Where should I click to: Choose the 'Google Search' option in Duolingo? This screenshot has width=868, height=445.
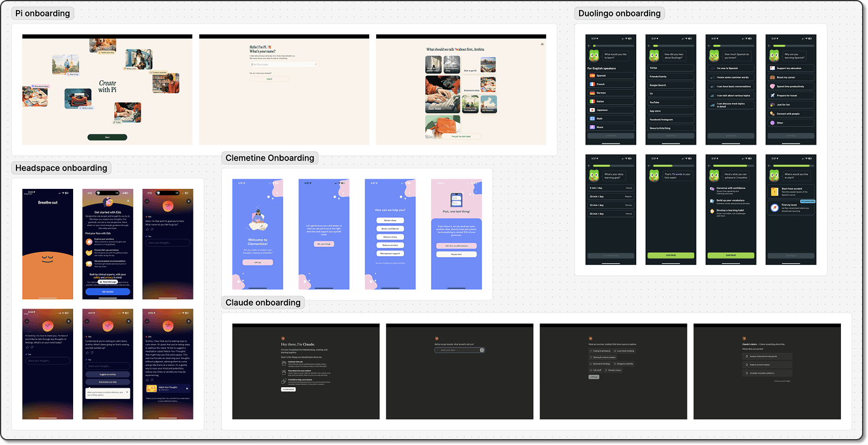coord(671,85)
